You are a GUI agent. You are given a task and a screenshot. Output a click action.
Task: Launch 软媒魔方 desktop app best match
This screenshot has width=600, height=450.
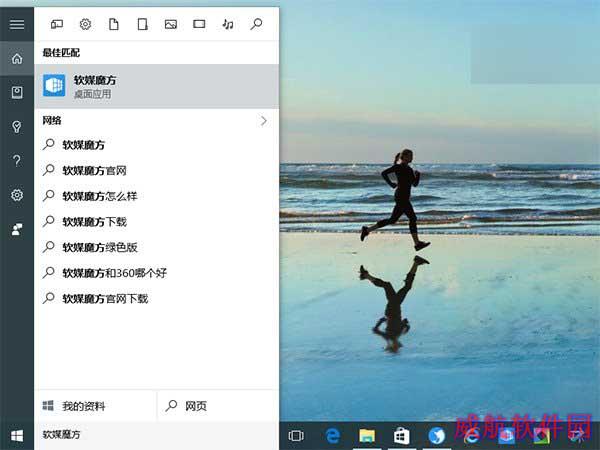[x=157, y=86]
